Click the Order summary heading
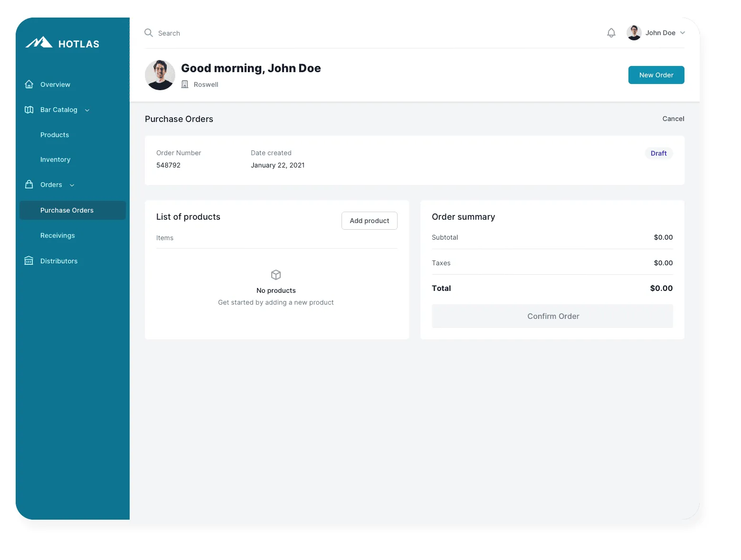 (x=464, y=217)
